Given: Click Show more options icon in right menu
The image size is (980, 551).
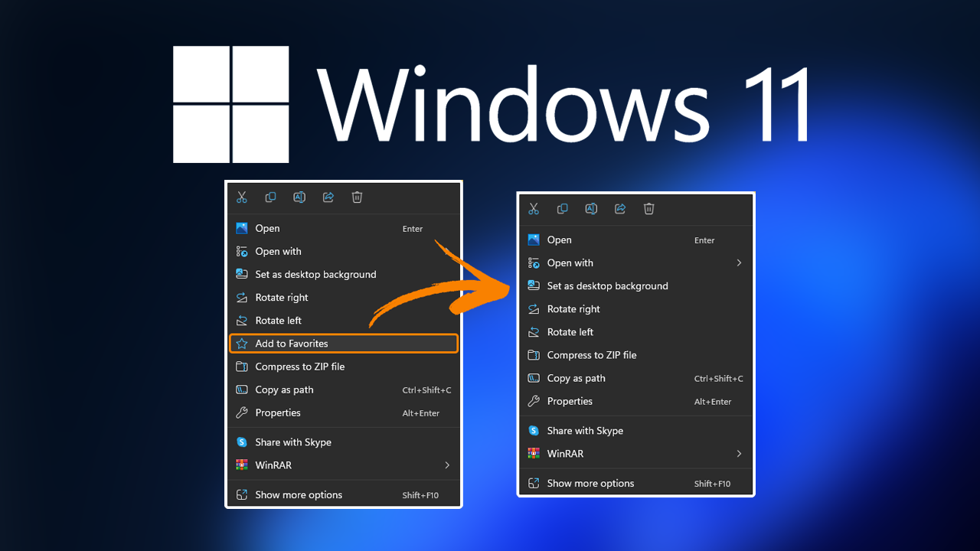Looking at the screenshot, I should pyautogui.click(x=534, y=484).
